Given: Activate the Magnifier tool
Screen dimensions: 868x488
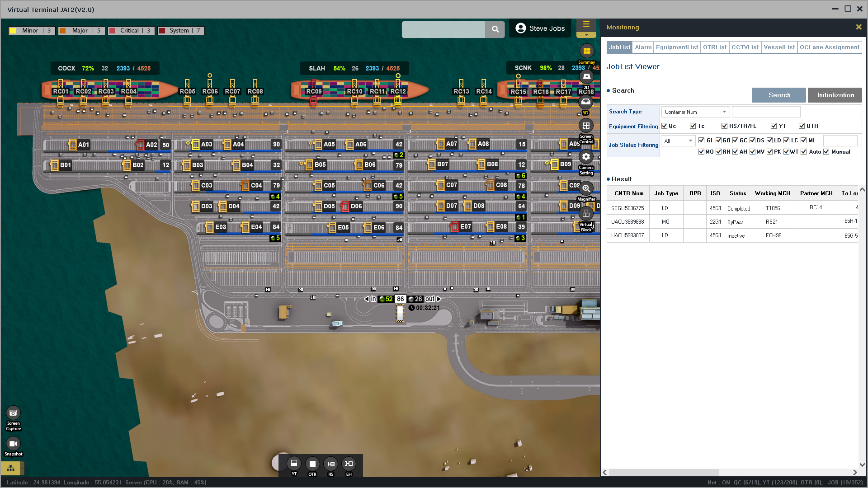Looking at the screenshot, I should coord(586,188).
